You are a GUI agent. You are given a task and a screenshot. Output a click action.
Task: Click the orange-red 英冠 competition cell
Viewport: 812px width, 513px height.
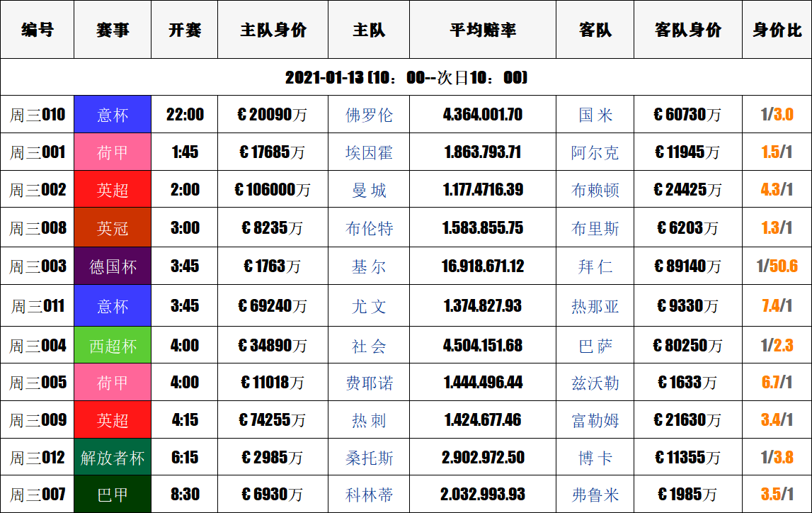click(113, 228)
